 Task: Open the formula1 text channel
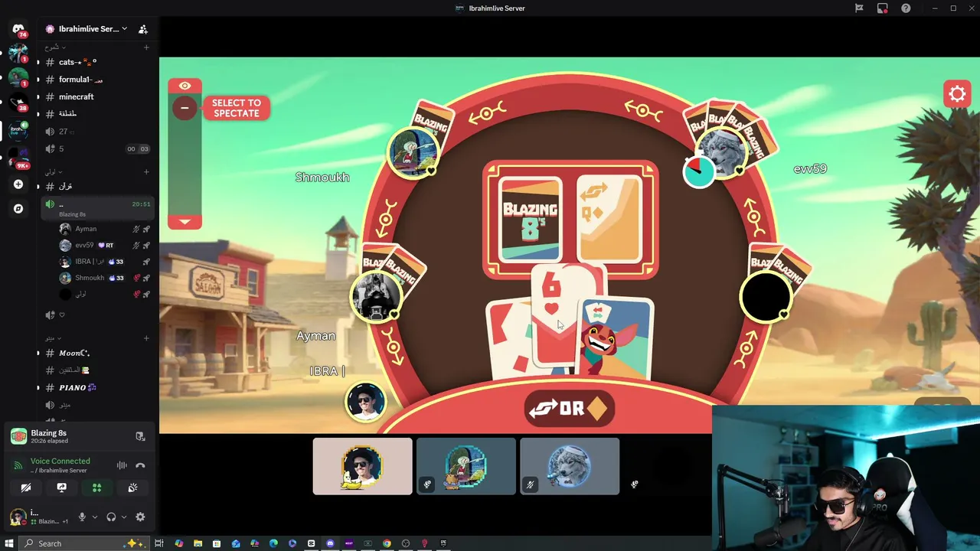click(96, 80)
